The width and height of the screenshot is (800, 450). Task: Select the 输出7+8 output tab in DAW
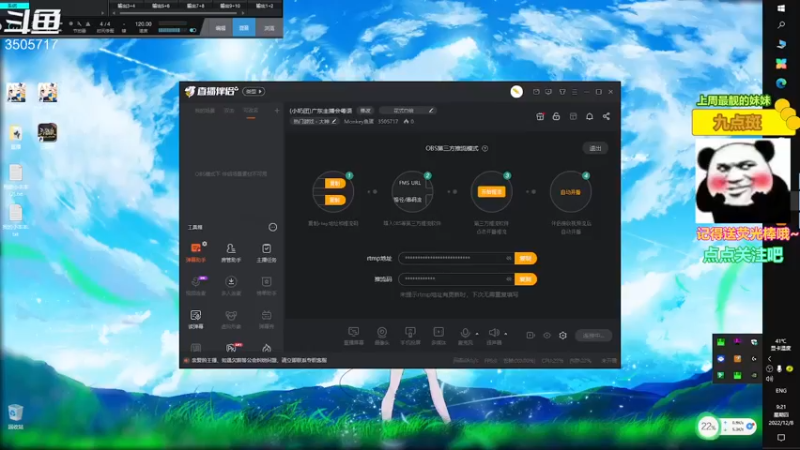pyautogui.click(x=195, y=6)
